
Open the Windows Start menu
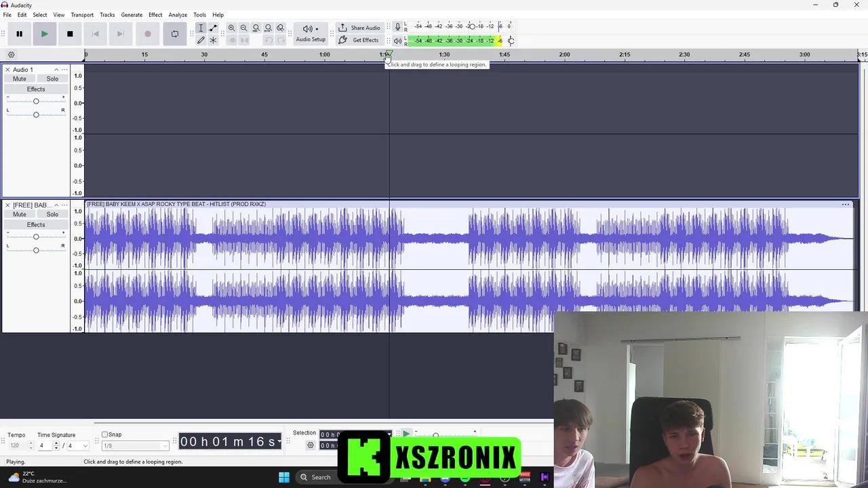point(284,477)
